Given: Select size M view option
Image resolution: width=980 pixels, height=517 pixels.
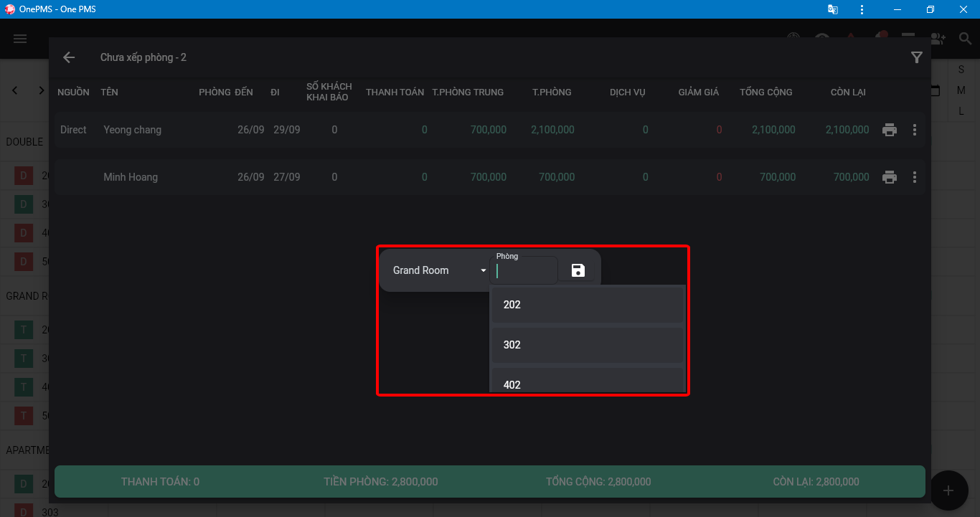Looking at the screenshot, I should (x=961, y=90).
